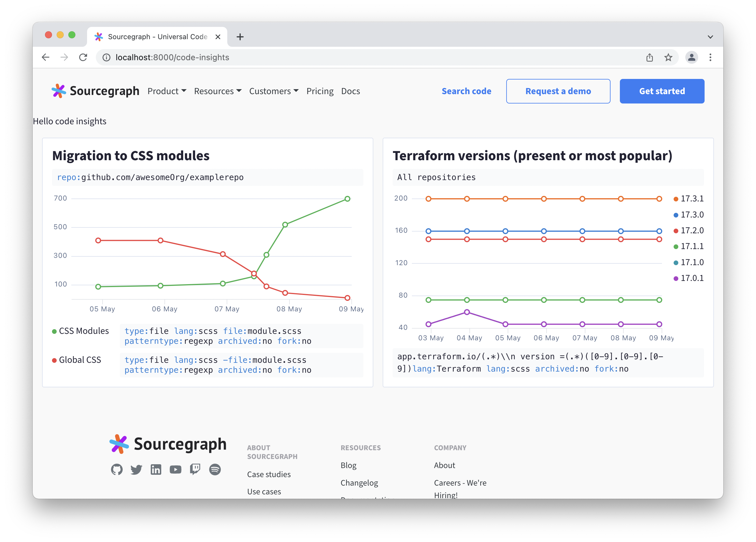Expand the Product dropdown menu
Image resolution: width=756 pixels, height=542 pixels.
[x=167, y=91]
